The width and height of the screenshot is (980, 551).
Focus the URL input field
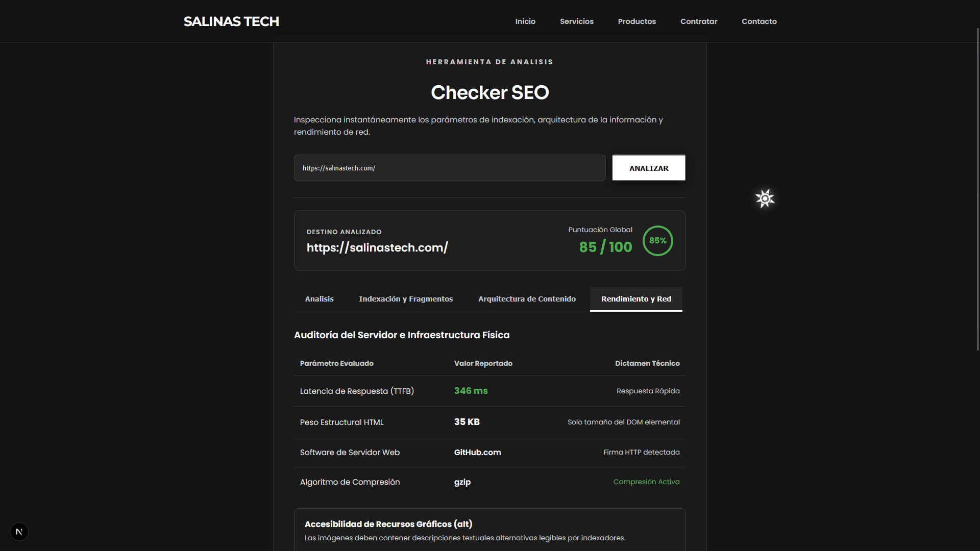[450, 168]
